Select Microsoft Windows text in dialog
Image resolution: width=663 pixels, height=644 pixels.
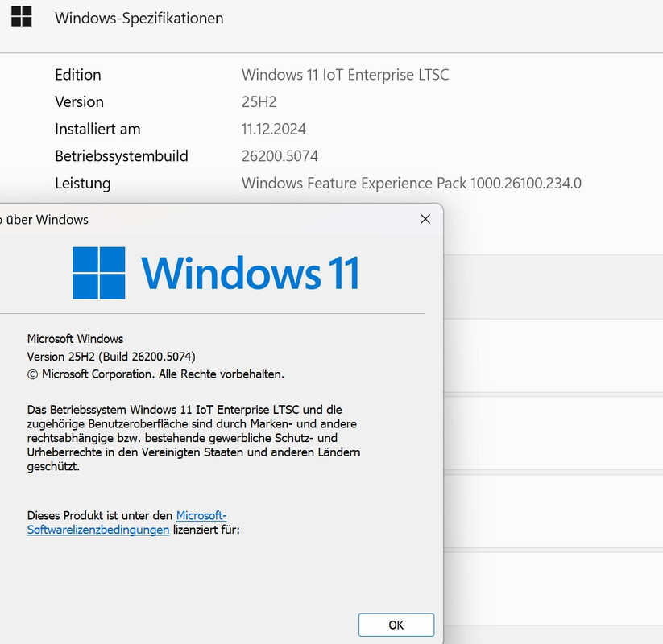(x=75, y=338)
